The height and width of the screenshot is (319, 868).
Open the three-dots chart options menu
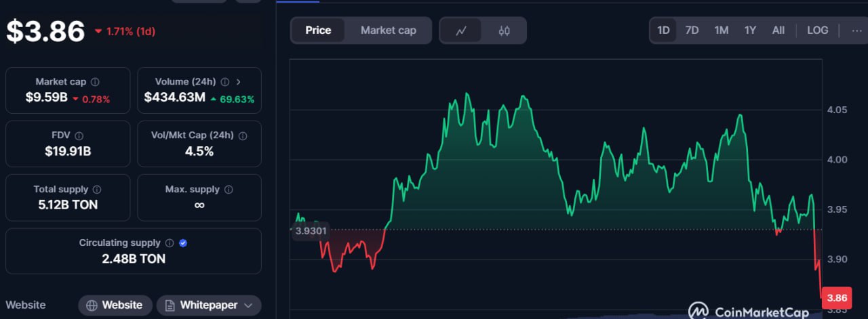pyautogui.click(x=856, y=30)
